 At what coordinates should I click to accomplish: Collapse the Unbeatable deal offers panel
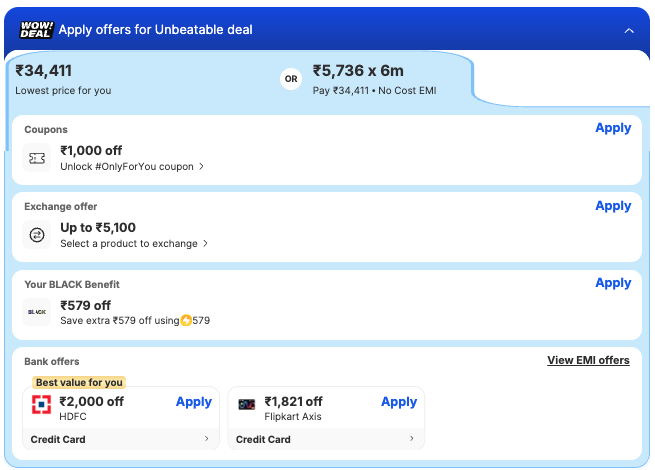(x=629, y=31)
